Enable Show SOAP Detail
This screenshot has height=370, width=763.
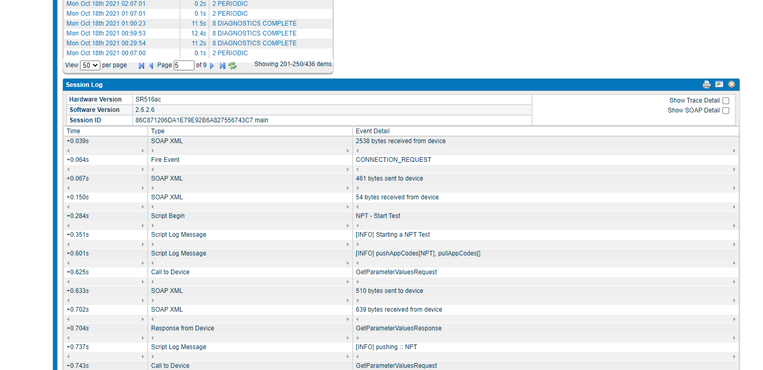pyautogui.click(x=726, y=111)
